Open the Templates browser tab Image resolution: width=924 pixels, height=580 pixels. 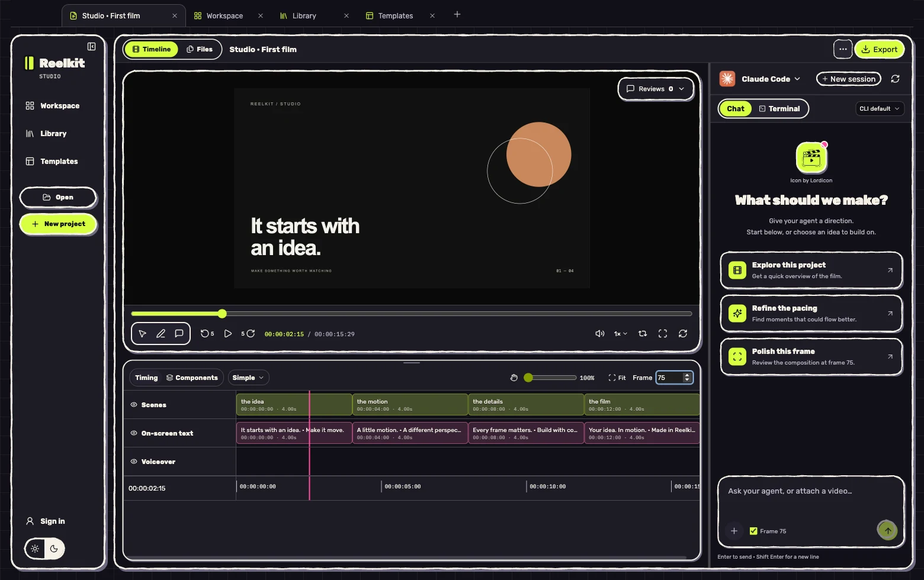pos(396,16)
